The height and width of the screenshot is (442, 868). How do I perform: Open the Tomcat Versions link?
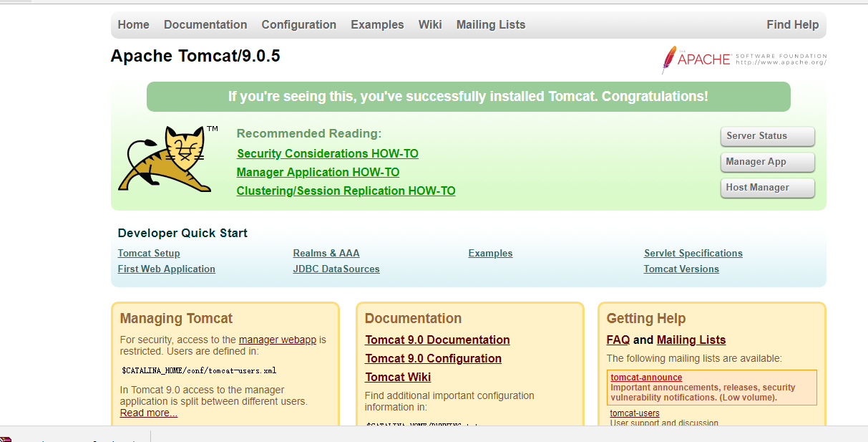tap(681, 269)
